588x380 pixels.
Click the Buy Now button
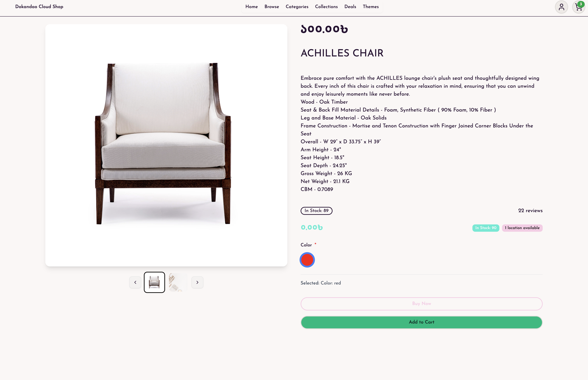tap(421, 304)
